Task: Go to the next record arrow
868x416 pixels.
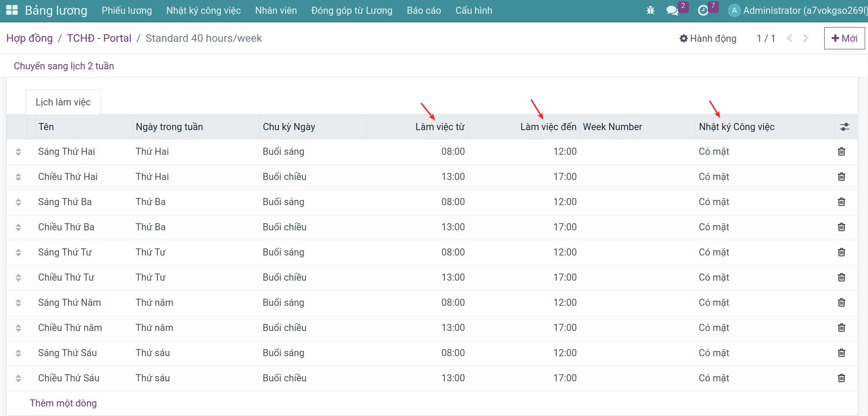Action: pyautogui.click(x=806, y=38)
